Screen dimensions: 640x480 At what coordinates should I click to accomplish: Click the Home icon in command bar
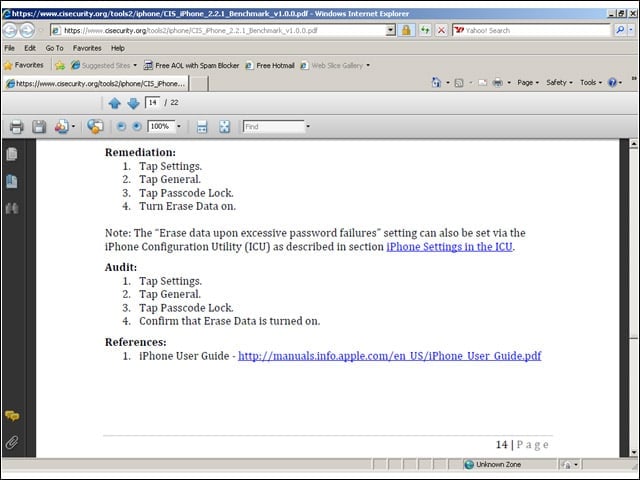click(x=436, y=82)
